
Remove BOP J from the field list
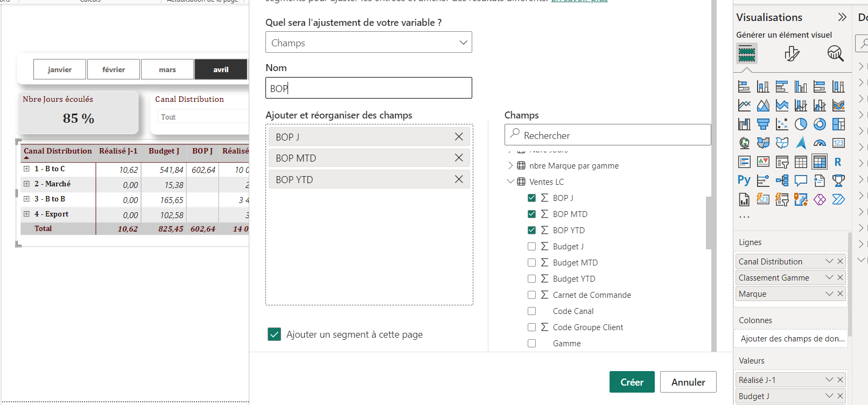459,137
